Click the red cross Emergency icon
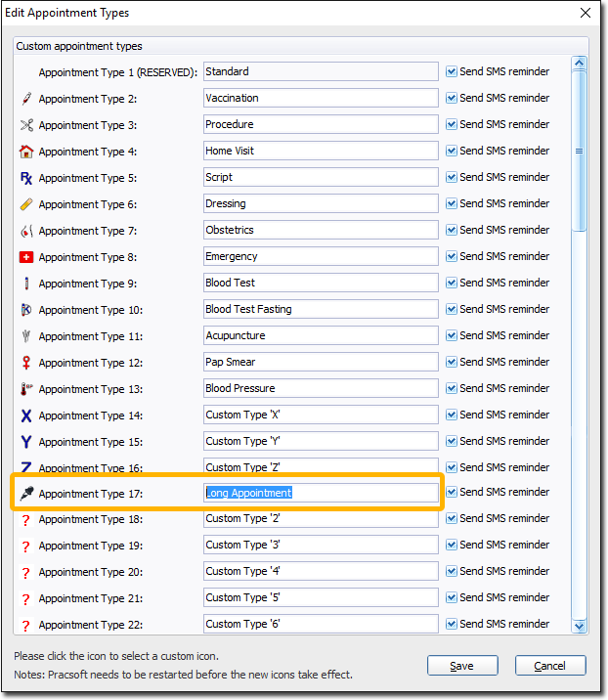Viewport: 608px width, 700px height. pyautogui.click(x=26, y=257)
